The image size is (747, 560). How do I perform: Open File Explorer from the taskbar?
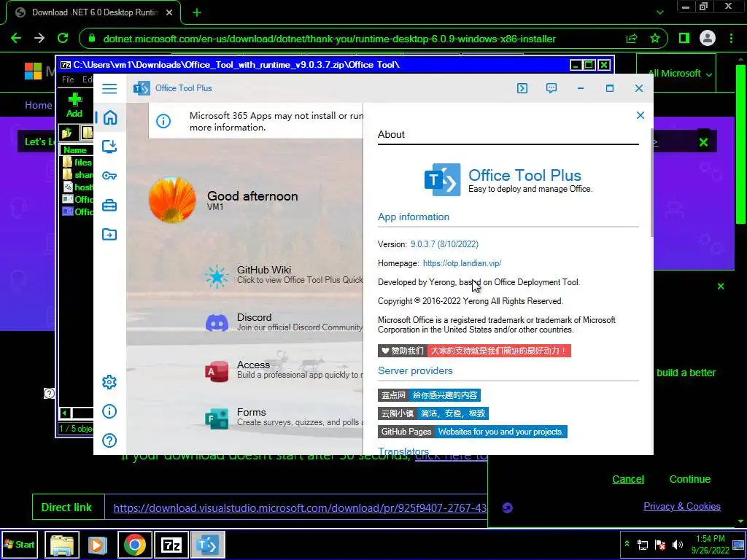pos(62,544)
